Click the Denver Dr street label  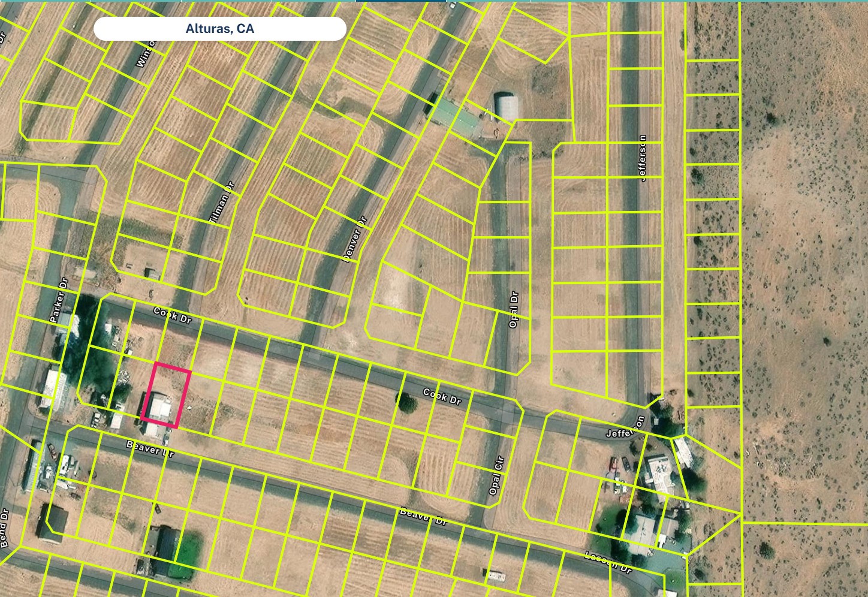[354, 239]
